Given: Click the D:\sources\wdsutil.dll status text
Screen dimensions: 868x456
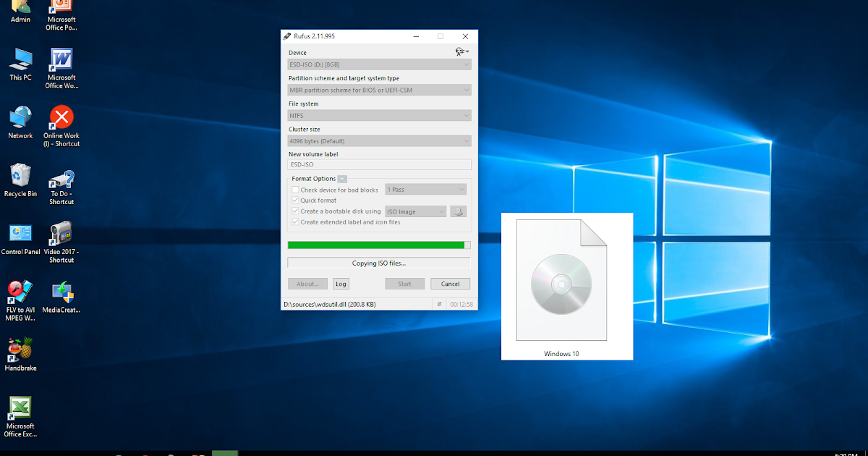Looking at the screenshot, I should click(x=330, y=304).
